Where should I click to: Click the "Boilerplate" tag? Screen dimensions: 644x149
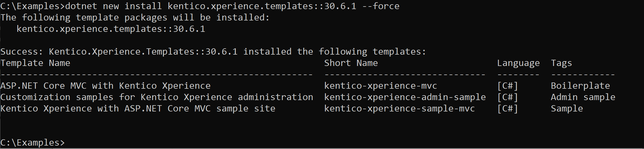coord(580,86)
